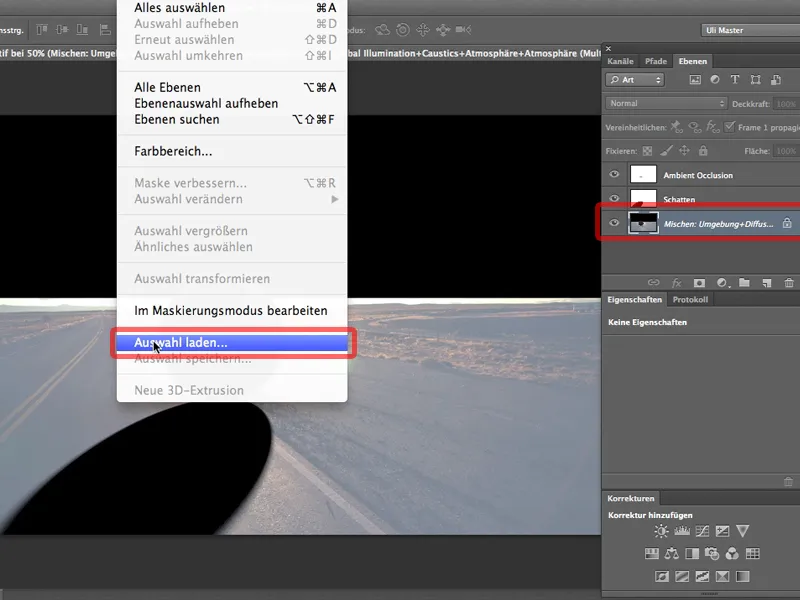Filter layers by type layers icon
The height and width of the screenshot is (600, 800).
[x=735, y=80]
